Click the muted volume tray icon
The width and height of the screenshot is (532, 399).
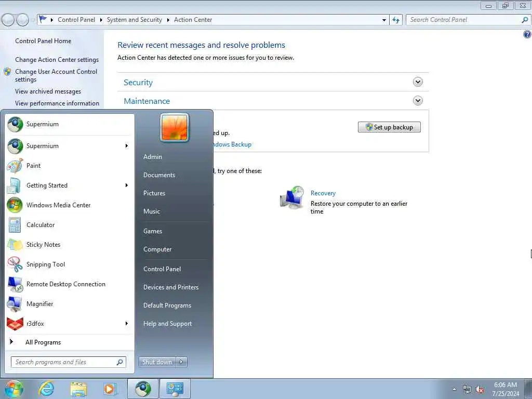(480, 390)
